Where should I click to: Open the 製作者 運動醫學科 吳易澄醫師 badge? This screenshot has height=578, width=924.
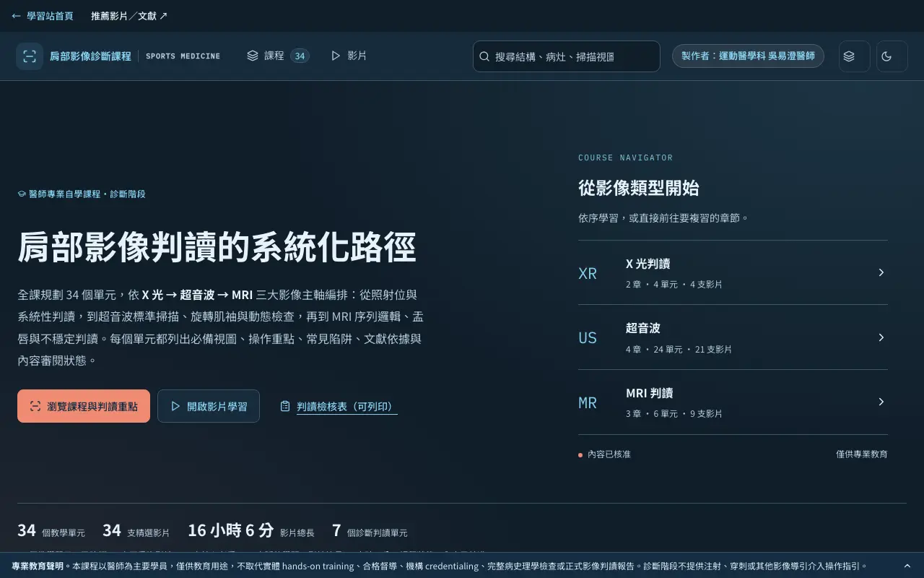pyautogui.click(x=748, y=56)
